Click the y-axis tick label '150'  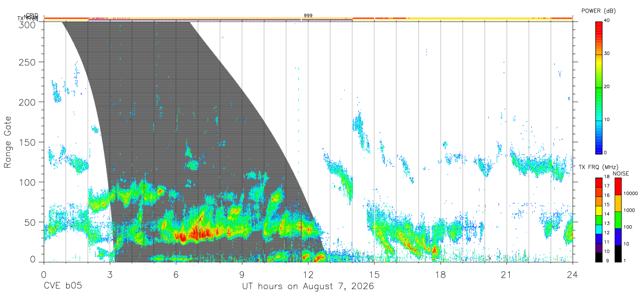click(27, 142)
